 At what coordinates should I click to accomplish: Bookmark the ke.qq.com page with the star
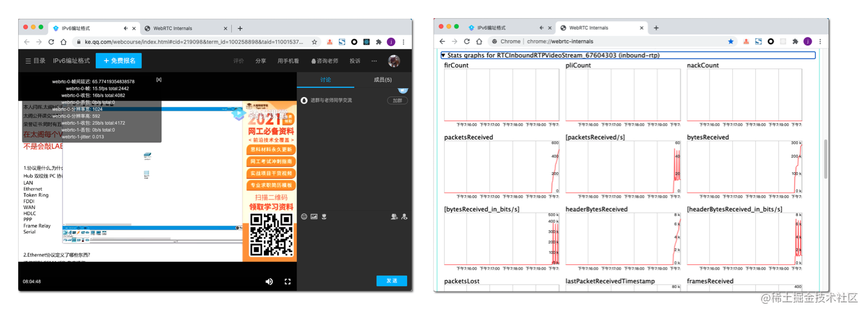(314, 42)
